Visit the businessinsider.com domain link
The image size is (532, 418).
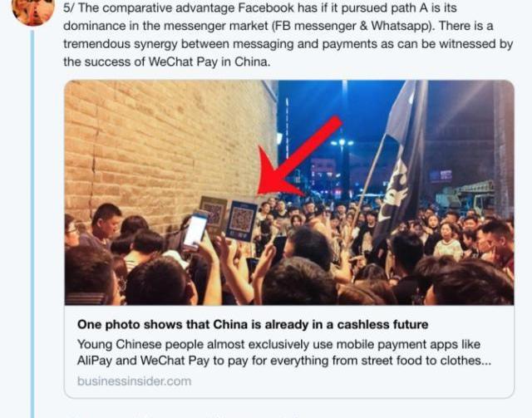coord(134,381)
